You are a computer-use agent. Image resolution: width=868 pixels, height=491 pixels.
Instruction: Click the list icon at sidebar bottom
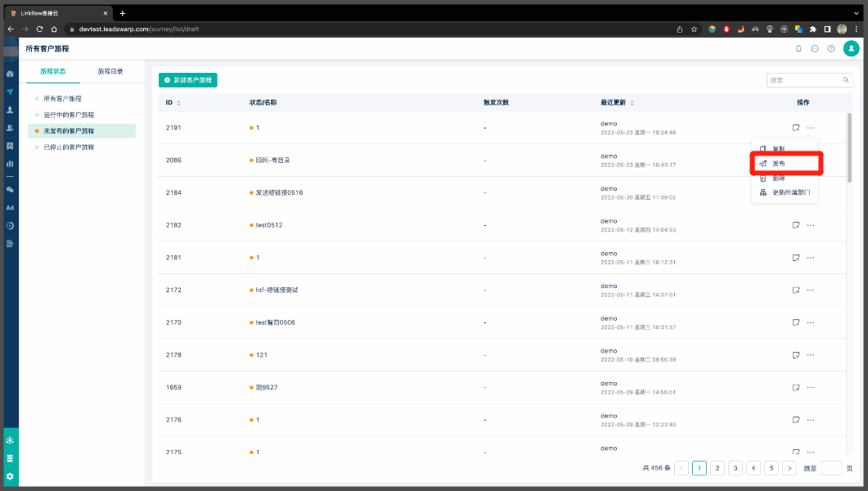click(10, 458)
